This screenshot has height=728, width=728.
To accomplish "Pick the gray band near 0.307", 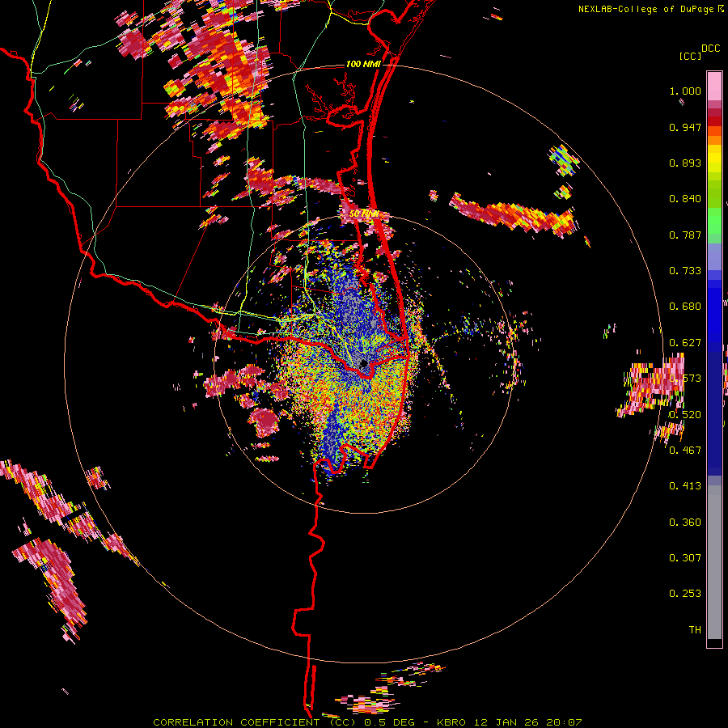I will click(x=714, y=562).
